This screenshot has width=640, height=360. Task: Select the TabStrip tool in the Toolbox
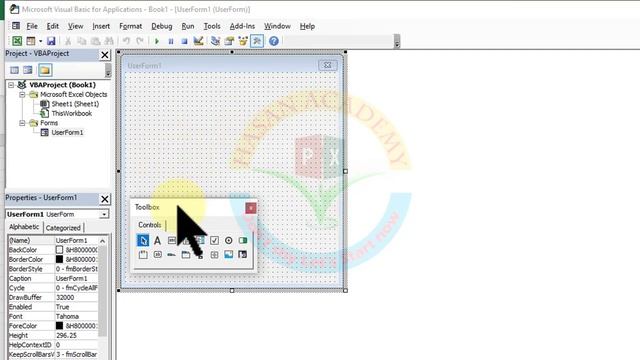pyautogui.click(x=171, y=255)
